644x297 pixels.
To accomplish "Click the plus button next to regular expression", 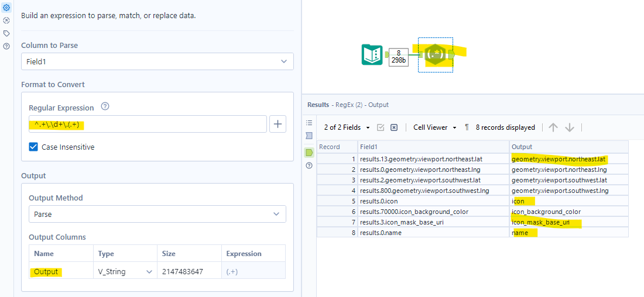I will (278, 124).
